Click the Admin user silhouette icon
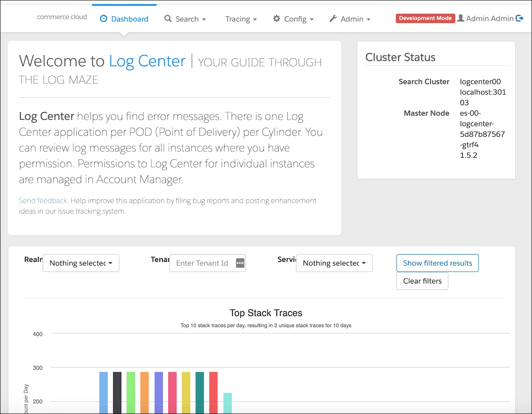This screenshot has width=532, height=414. (461, 18)
